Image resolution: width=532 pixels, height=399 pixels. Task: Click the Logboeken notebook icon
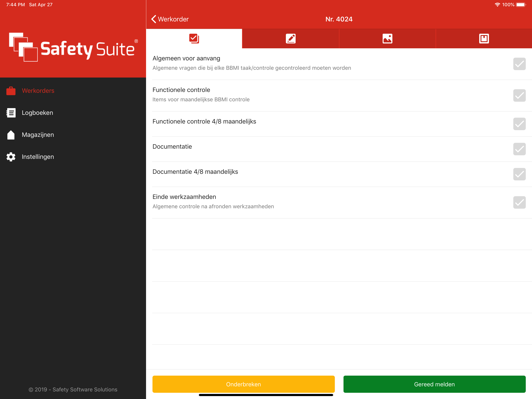[11, 113]
